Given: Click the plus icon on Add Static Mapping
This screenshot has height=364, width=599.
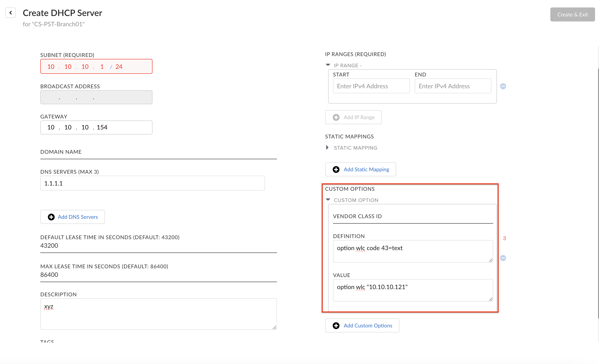Looking at the screenshot, I should coord(336,169).
